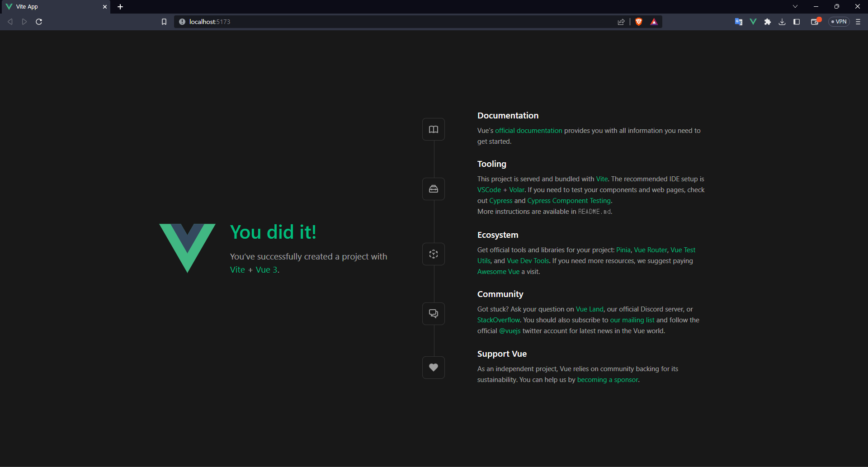Open the Vue 3 link below heading
The height and width of the screenshot is (467, 868).
[267, 270]
